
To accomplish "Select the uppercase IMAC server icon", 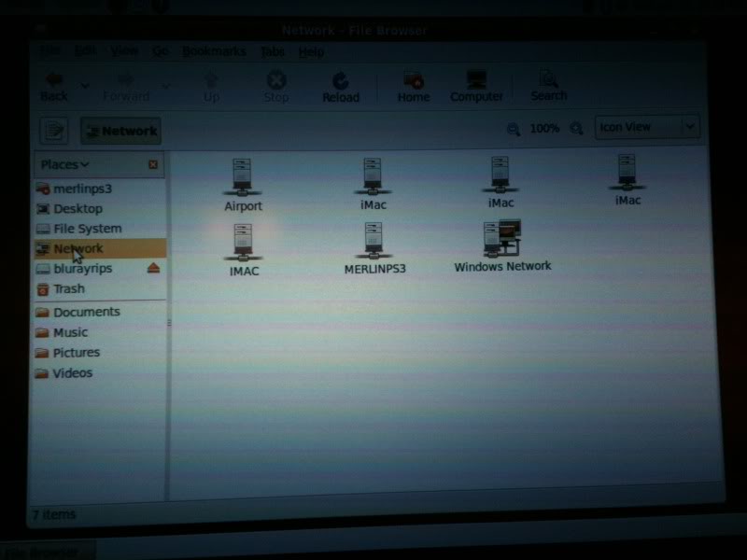I will 244,250.
